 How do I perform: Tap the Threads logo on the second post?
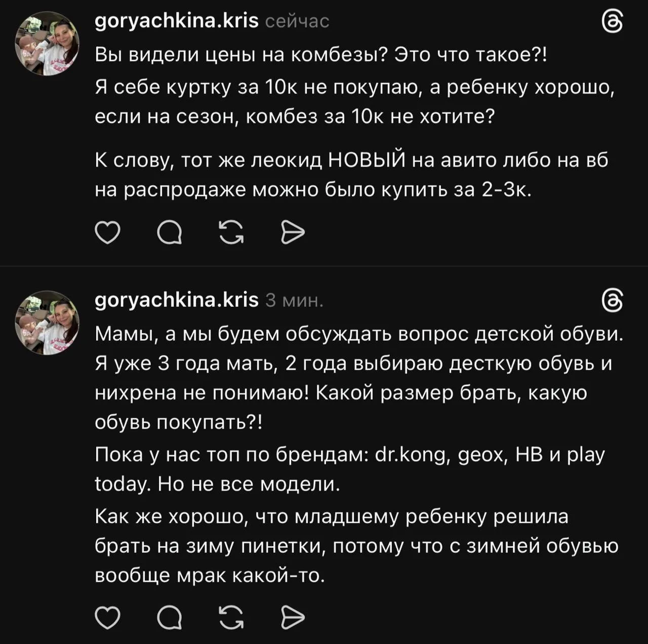[612, 301]
